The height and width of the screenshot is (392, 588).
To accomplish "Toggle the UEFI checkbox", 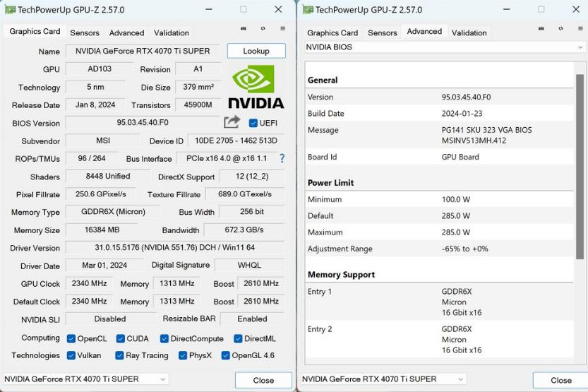I will [x=253, y=123].
